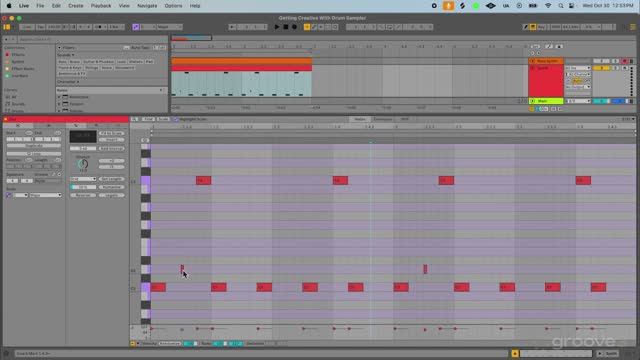Fold the Bass Synth track triangle
The height and width of the screenshot is (360, 640).
coord(532,61)
